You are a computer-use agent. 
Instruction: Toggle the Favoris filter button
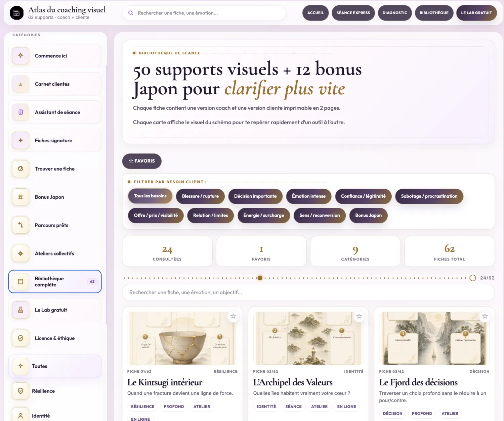(142, 161)
